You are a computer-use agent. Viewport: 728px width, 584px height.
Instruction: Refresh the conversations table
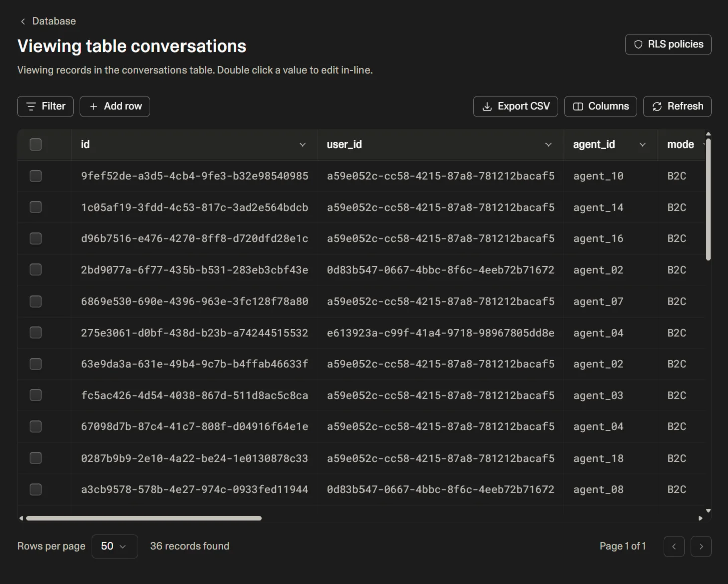pos(677,106)
